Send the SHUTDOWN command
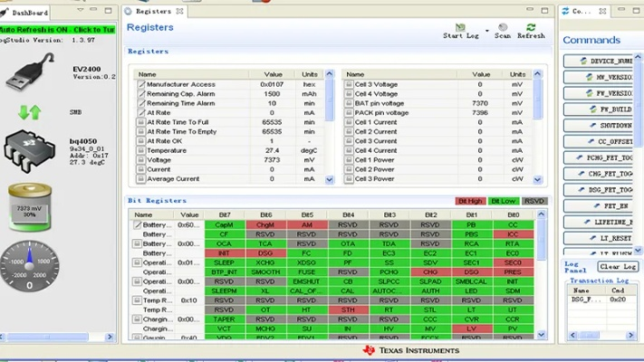The height and width of the screenshot is (362, 644). click(610, 125)
